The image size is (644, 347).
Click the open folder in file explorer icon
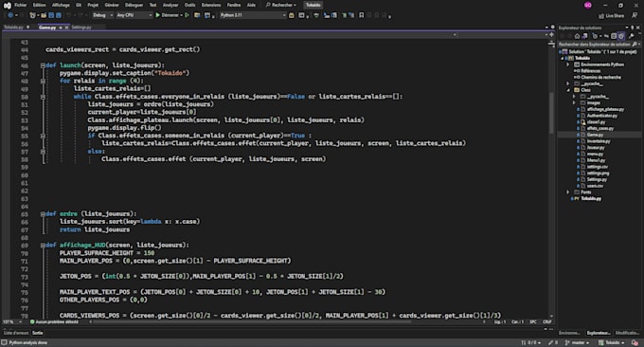tap(197, 15)
